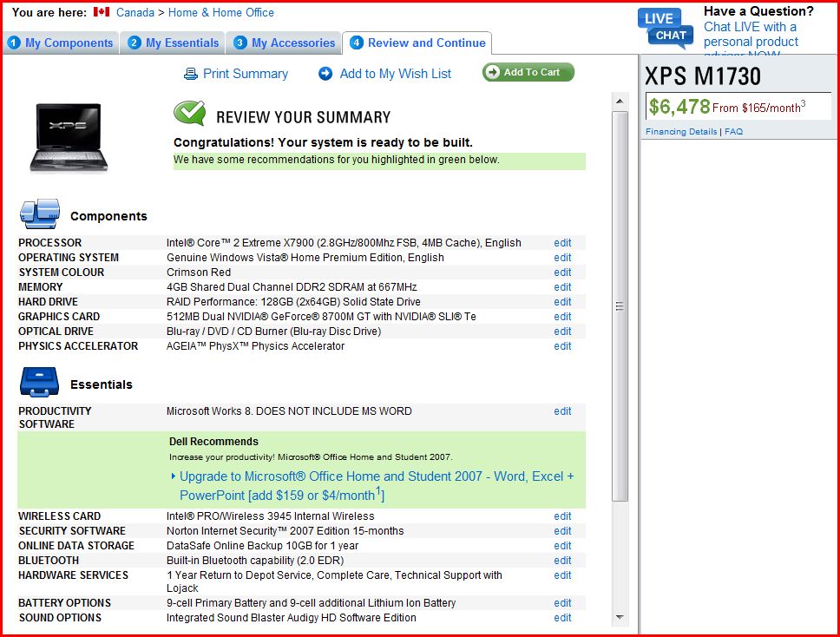This screenshot has width=840, height=637.
Task: Click the AGEIA PhysX Physics Accelerator text
Action: (x=255, y=346)
